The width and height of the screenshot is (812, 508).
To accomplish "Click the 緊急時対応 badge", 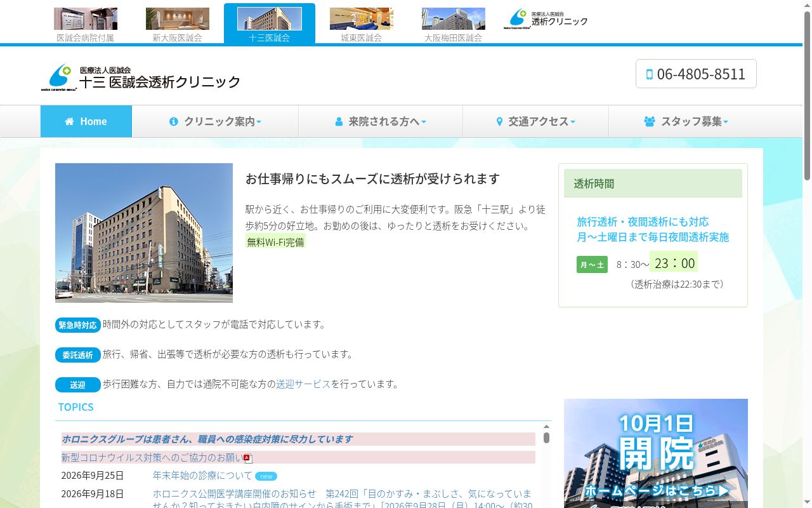I will tap(78, 325).
